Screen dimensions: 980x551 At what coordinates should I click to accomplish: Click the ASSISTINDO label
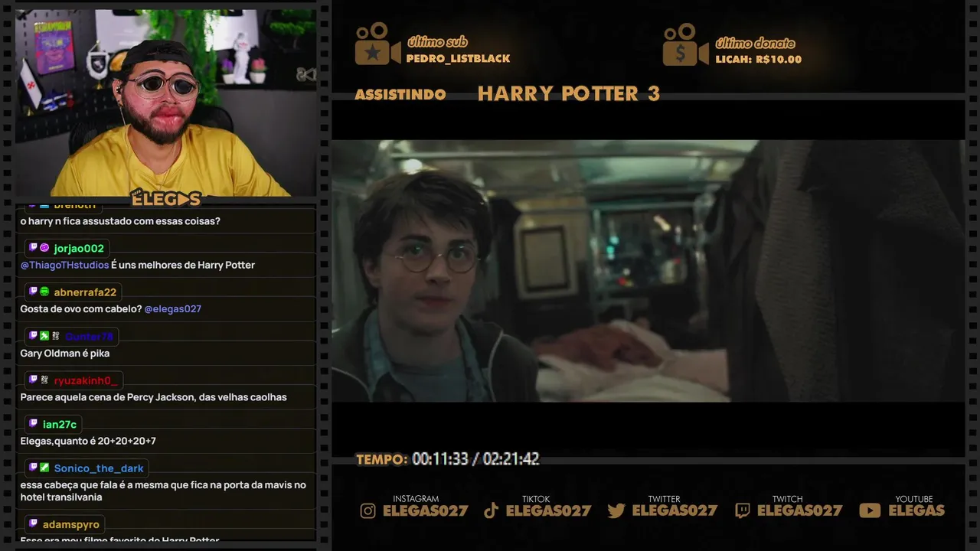point(400,95)
